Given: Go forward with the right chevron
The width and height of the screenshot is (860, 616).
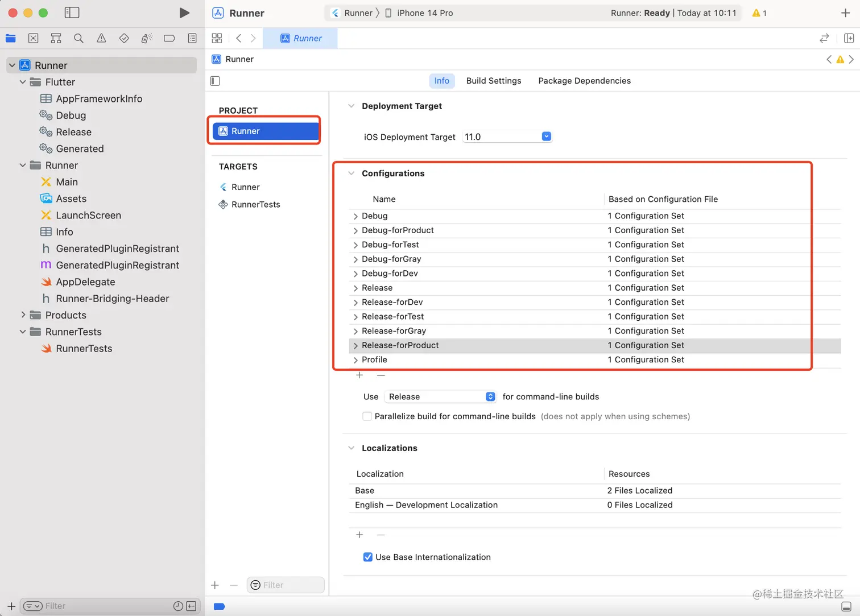Looking at the screenshot, I should coord(253,38).
